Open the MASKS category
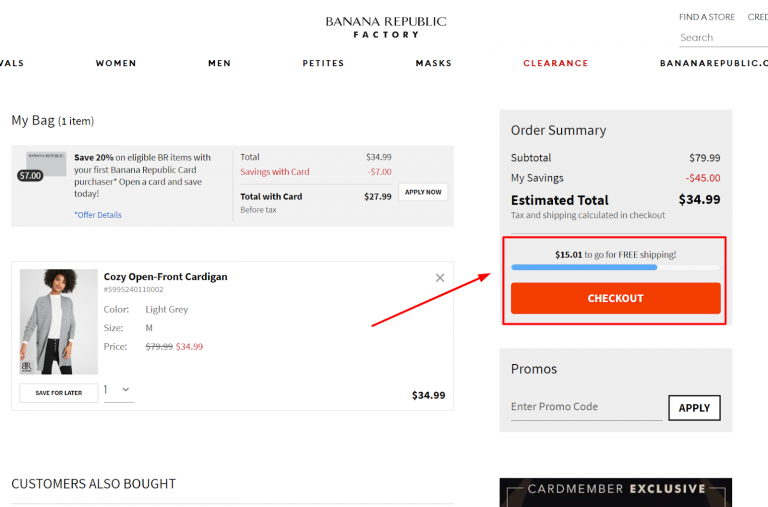 (433, 63)
